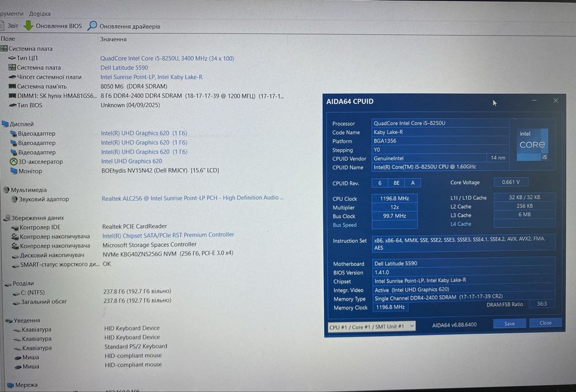Click the Системна плата group icon
This screenshot has width=576, height=392.
(4, 48)
